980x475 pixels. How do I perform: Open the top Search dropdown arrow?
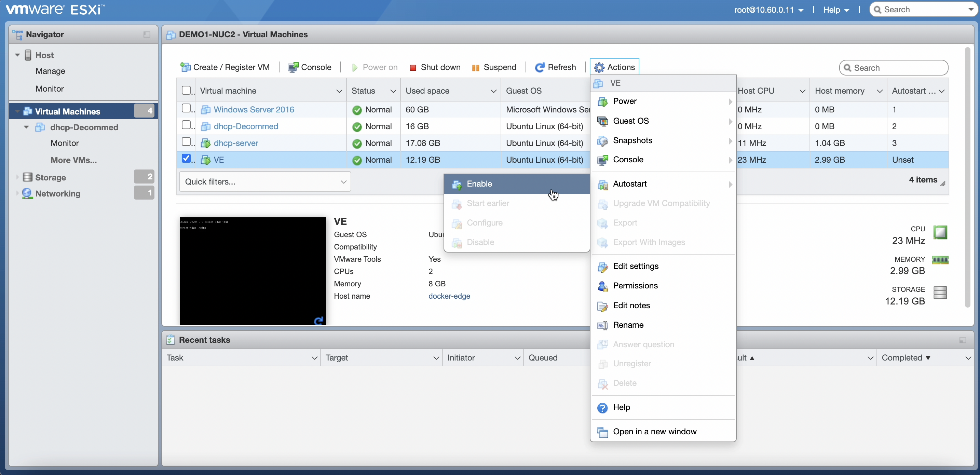pyautogui.click(x=970, y=10)
